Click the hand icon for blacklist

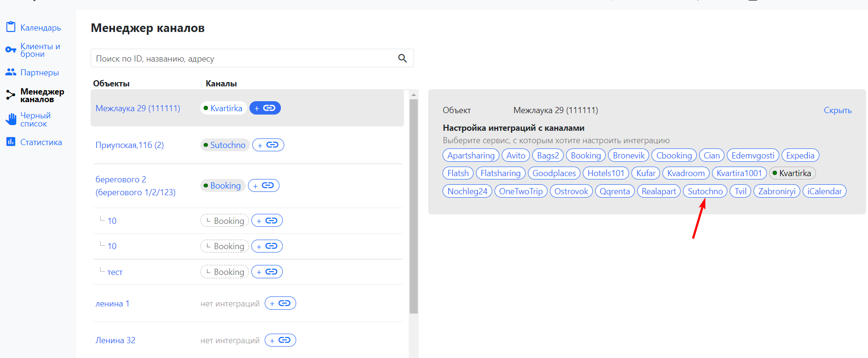[10, 119]
